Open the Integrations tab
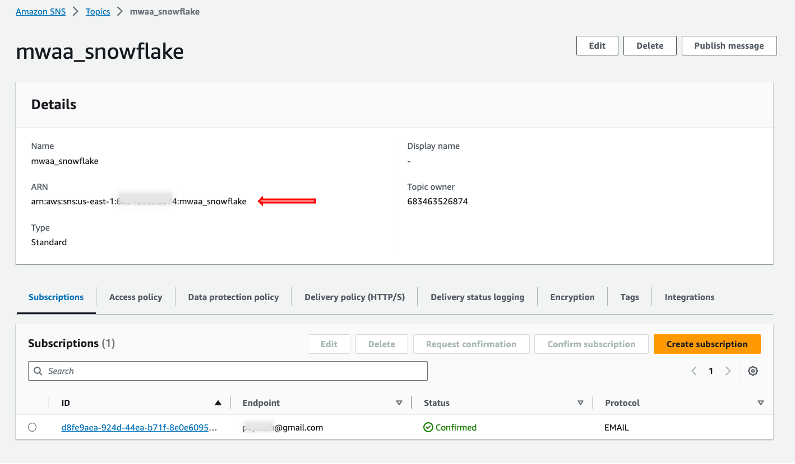 [x=689, y=297]
